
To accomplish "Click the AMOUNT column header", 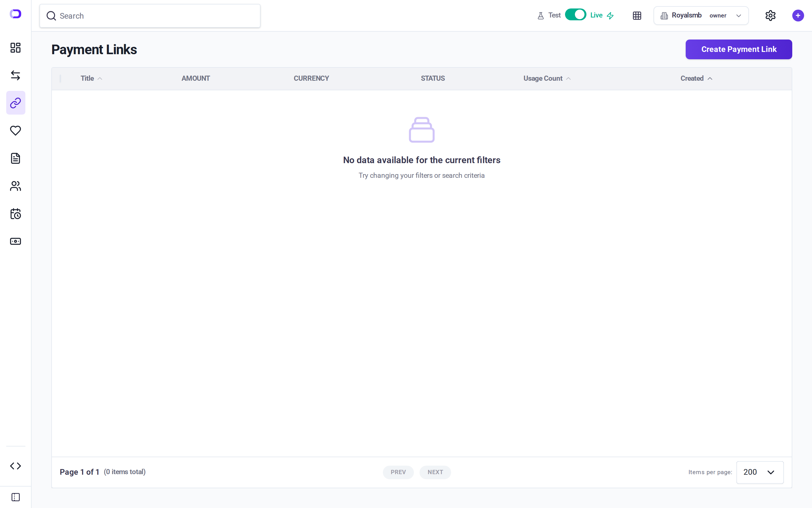I will tap(196, 78).
